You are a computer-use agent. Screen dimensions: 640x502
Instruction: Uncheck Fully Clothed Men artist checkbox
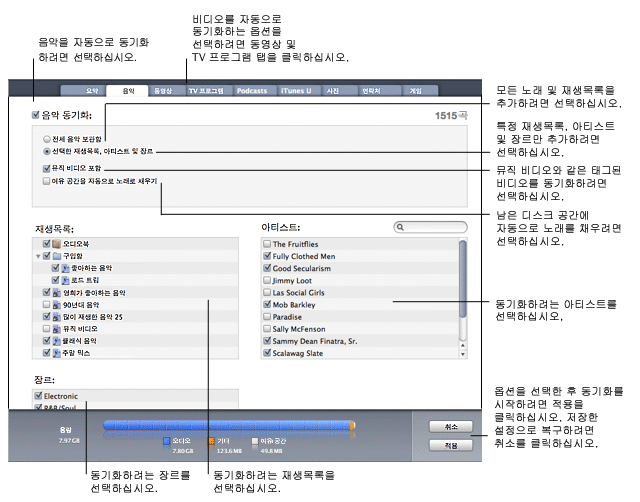coord(267,256)
